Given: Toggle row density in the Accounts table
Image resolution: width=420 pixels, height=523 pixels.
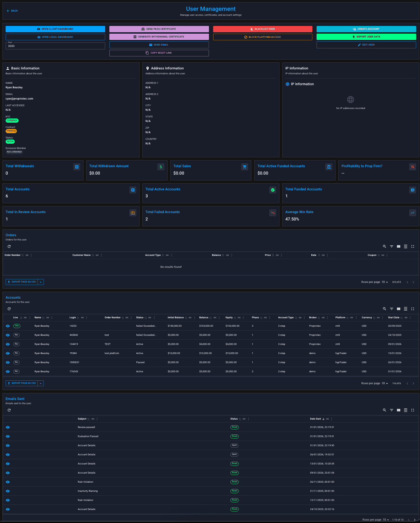Looking at the screenshot, I should (x=406, y=309).
